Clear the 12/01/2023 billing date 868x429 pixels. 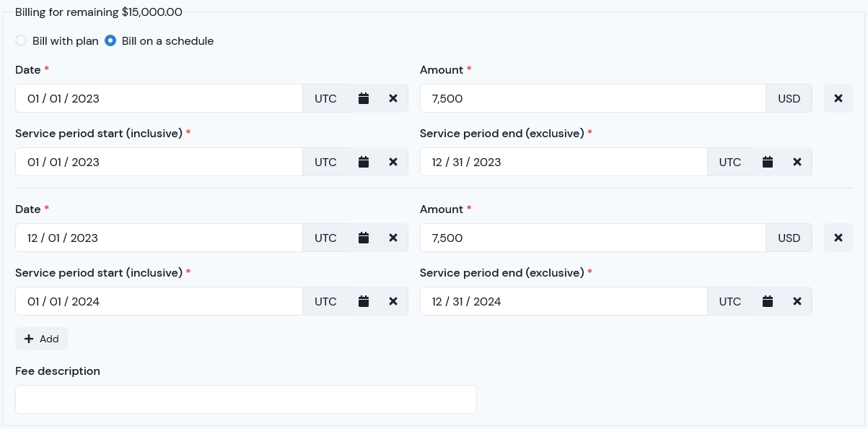tap(393, 238)
